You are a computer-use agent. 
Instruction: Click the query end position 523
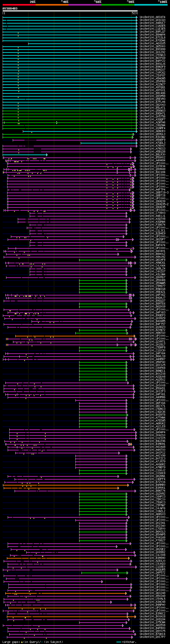[134, 13]
